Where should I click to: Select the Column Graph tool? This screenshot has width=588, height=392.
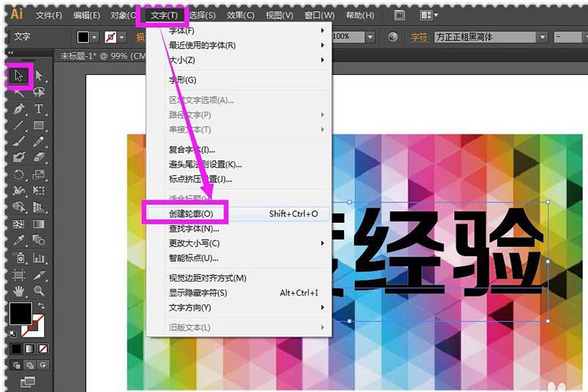39,257
